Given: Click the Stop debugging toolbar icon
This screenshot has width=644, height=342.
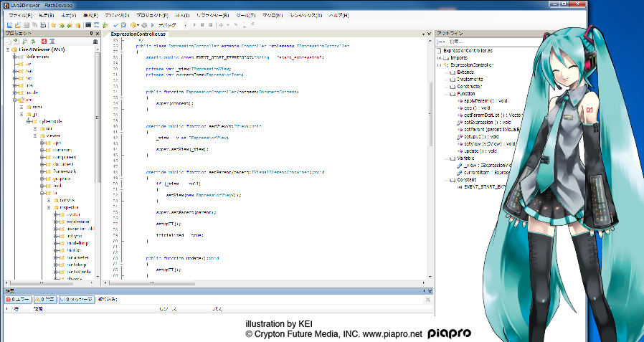Looking at the screenshot, I should click(x=210, y=25).
